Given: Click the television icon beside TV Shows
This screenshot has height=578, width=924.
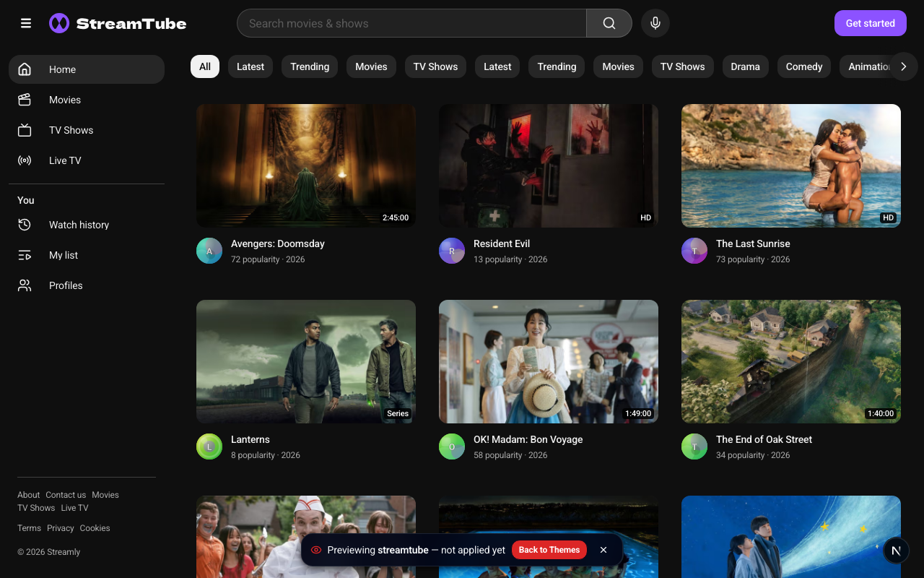Looking at the screenshot, I should click(x=25, y=130).
